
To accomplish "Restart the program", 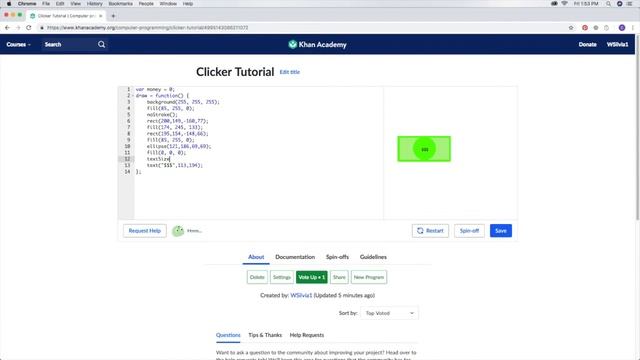I will pos(430,231).
